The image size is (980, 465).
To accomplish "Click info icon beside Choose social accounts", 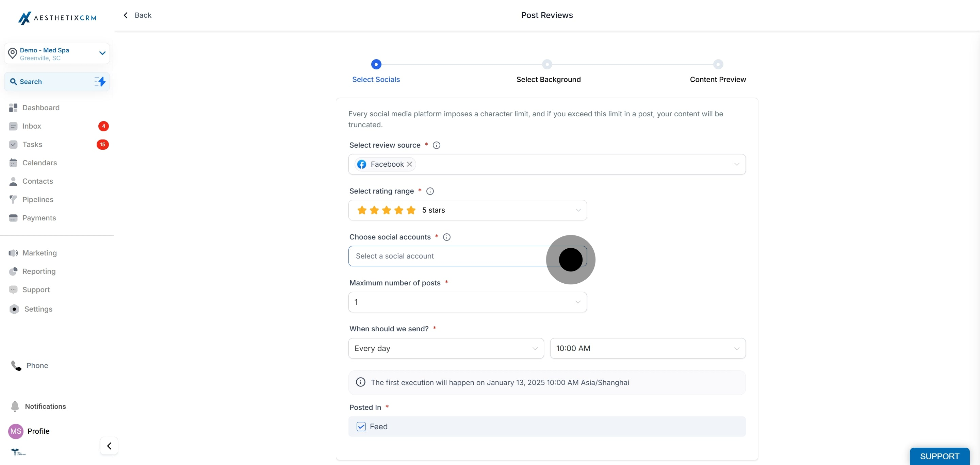I will tap(447, 237).
